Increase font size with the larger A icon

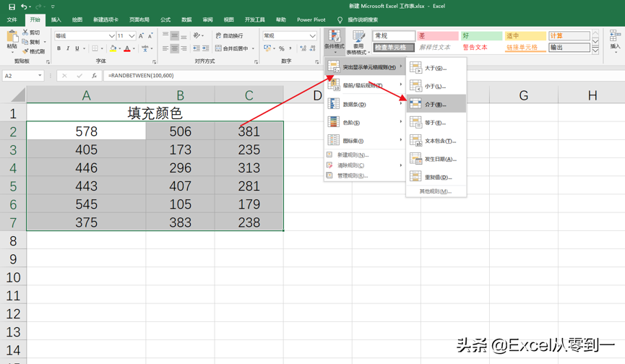[x=141, y=36]
